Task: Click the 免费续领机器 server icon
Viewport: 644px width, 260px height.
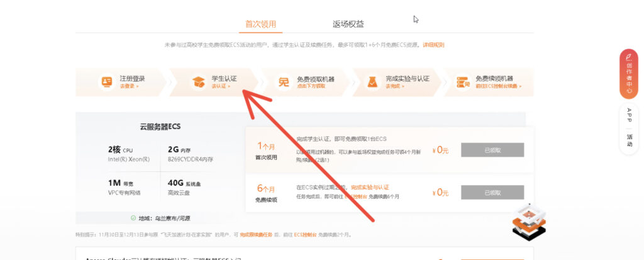Action: pyautogui.click(x=463, y=82)
